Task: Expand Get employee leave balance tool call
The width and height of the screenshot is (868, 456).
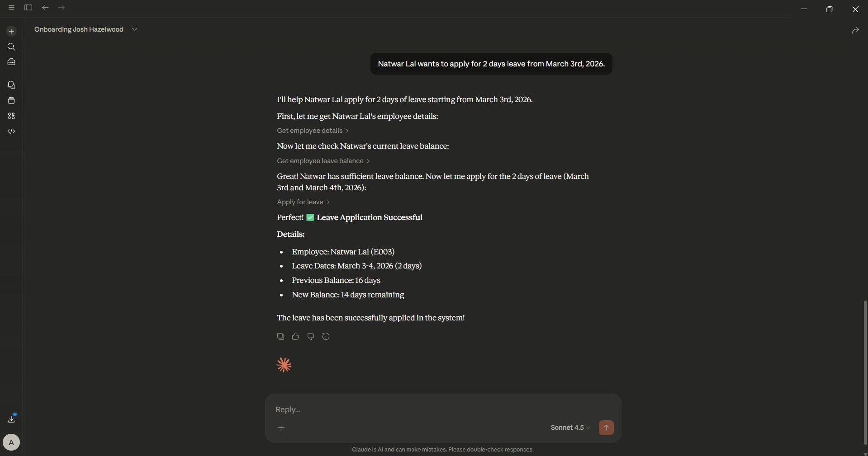Action: [x=323, y=161]
